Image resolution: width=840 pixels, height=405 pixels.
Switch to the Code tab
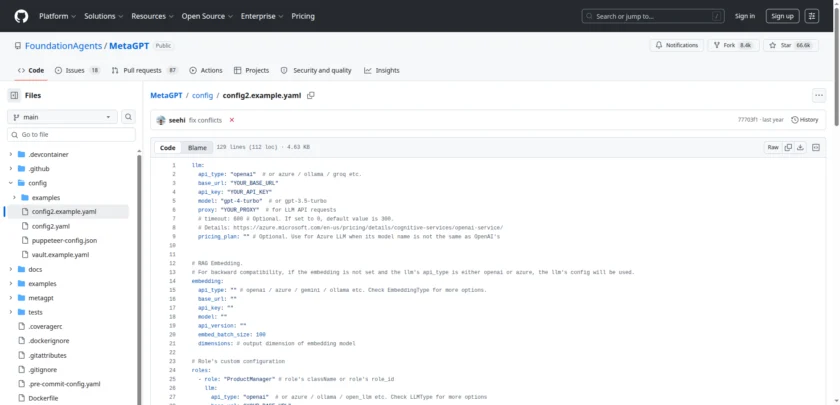[31, 70]
